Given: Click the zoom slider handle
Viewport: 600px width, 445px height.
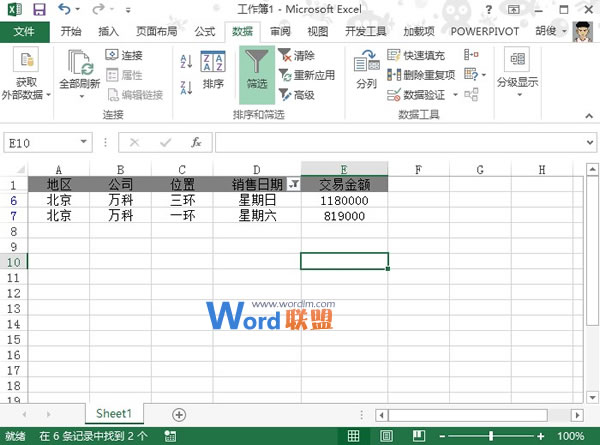Looking at the screenshot, I should (x=491, y=436).
